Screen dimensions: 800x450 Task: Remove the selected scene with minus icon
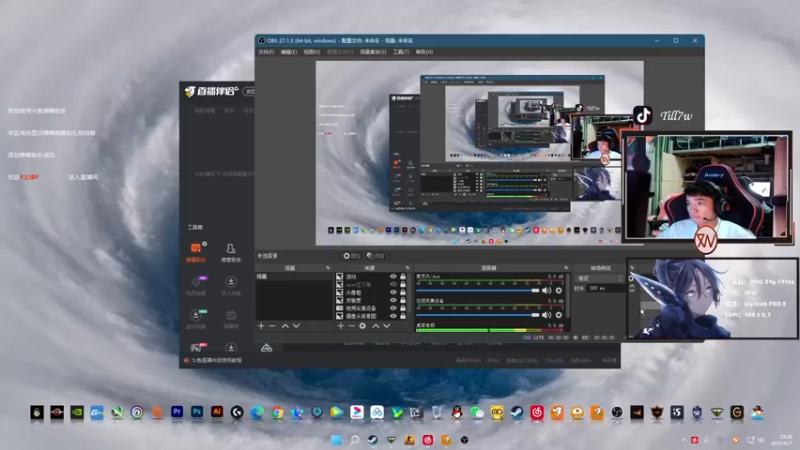coord(272,326)
